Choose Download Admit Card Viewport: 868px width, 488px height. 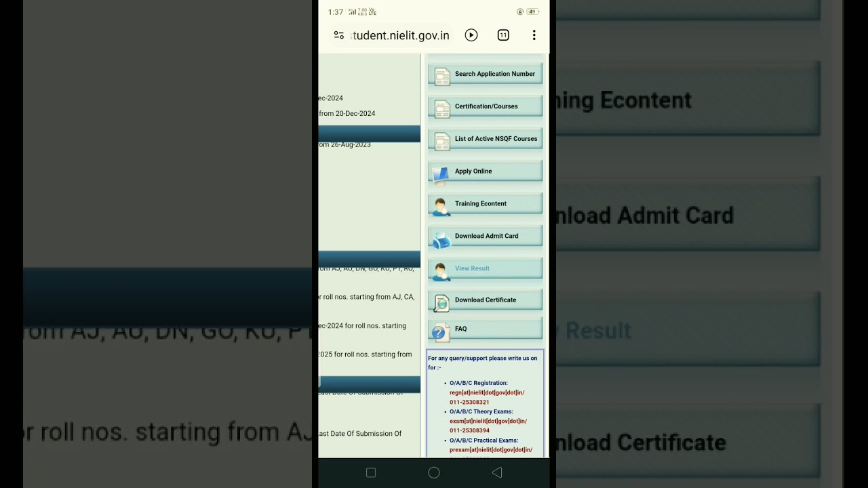[x=486, y=236]
